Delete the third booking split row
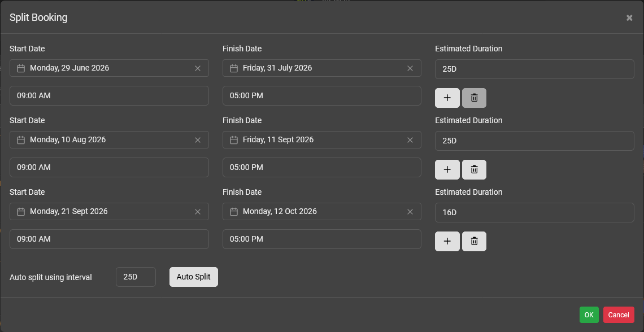 pos(474,241)
